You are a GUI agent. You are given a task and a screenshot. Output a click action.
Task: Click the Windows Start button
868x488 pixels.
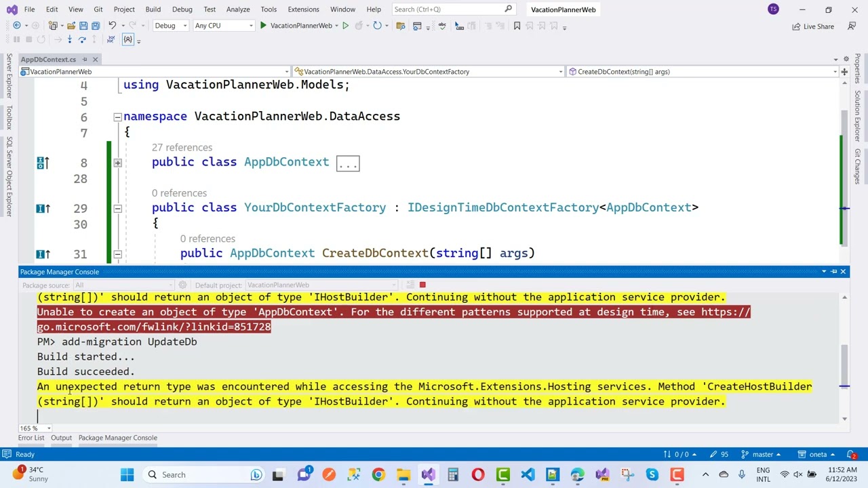point(127,474)
